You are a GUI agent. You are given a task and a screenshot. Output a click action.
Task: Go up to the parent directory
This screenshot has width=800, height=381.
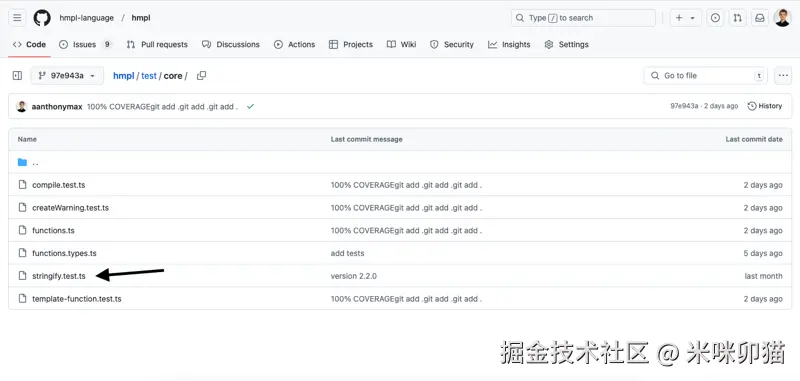coord(35,163)
